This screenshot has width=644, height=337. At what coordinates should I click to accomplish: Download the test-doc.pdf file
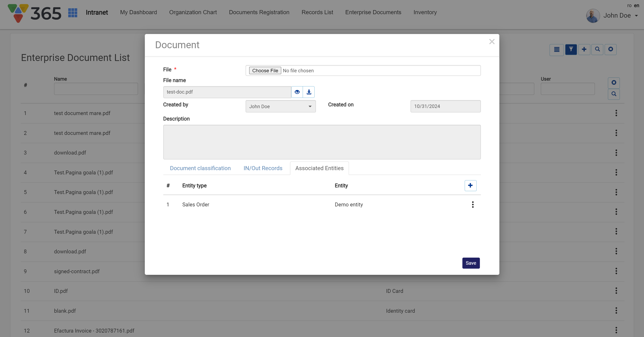(309, 92)
